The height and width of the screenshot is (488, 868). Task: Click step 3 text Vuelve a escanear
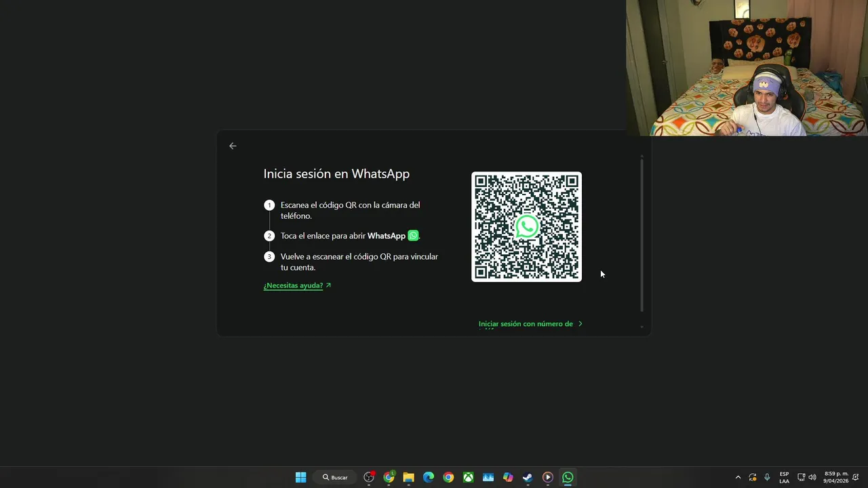pyautogui.click(x=359, y=262)
